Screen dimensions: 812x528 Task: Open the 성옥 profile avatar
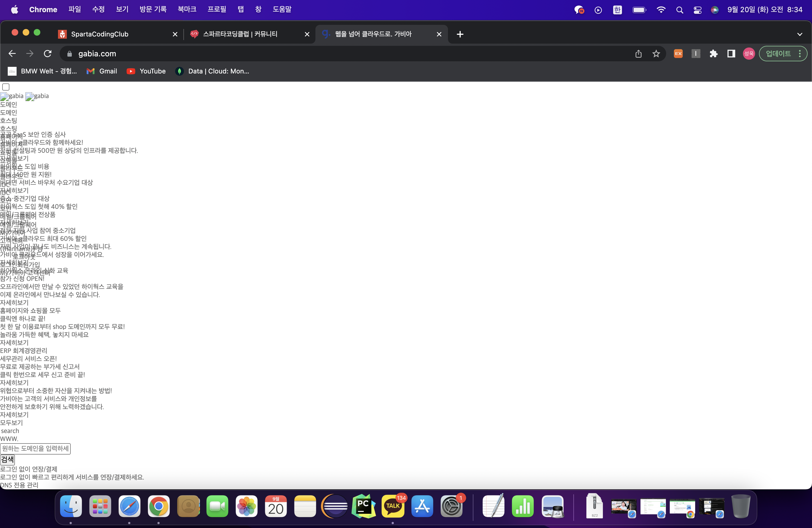tap(749, 54)
